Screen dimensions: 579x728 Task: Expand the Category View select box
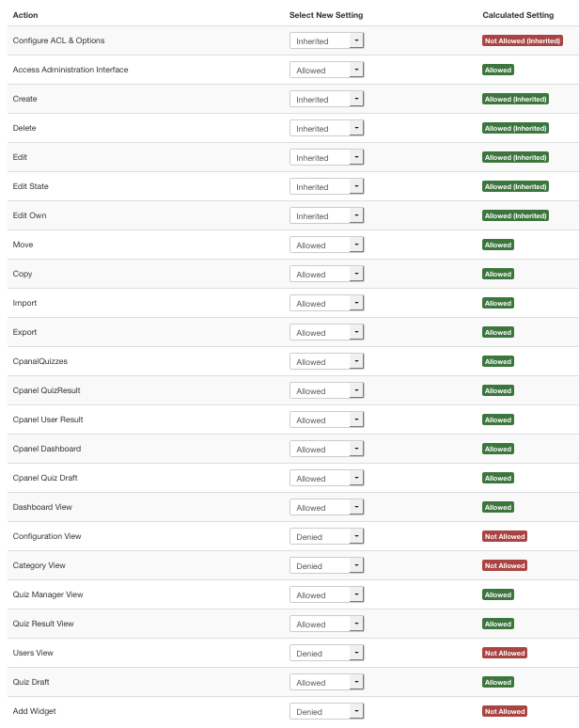coord(326,566)
